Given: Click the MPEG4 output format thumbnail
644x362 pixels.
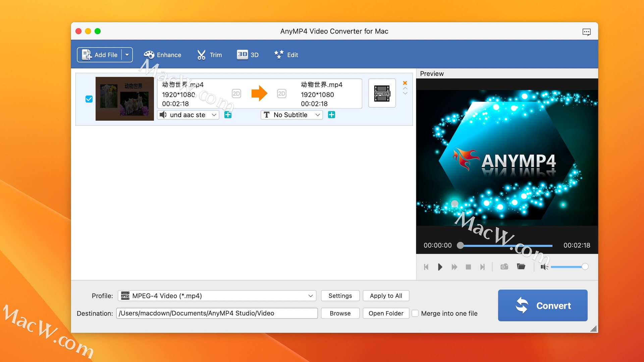Looking at the screenshot, I should 382,93.
